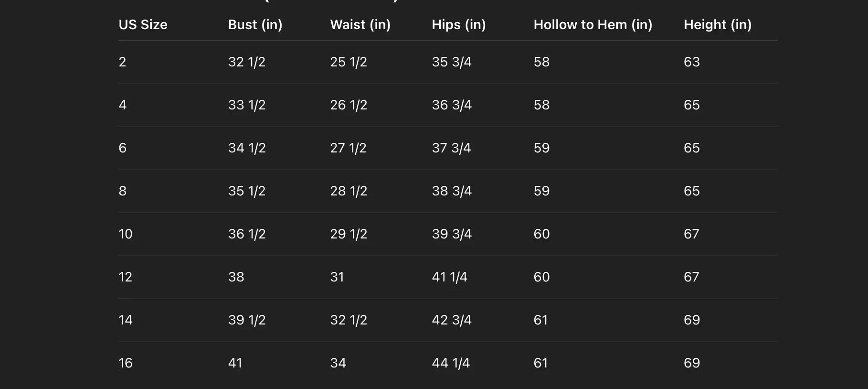This screenshot has width=868, height=389.
Task: Click hips value 41 1/4 for size 12
Action: point(449,277)
